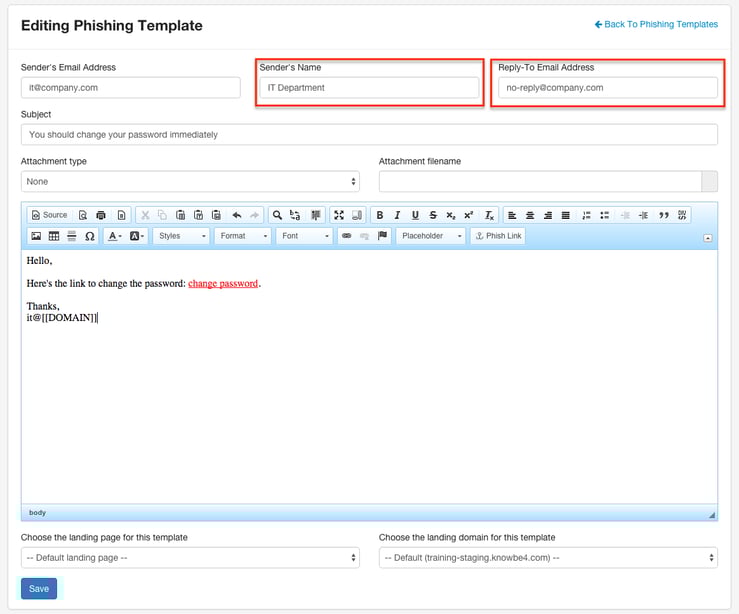This screenshot has width=739, height=614.
Task: Insert special character with the Omega icon
Action: [x=89, y=236]
